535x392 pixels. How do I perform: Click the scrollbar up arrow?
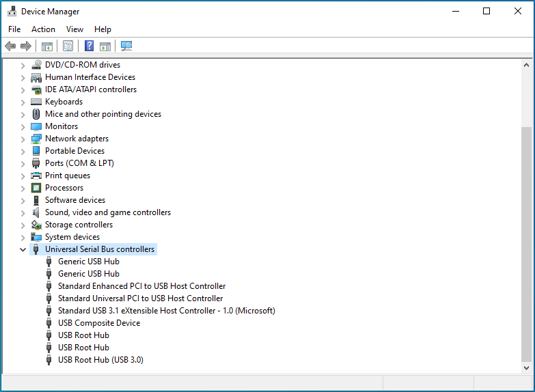tap(526, 65)
